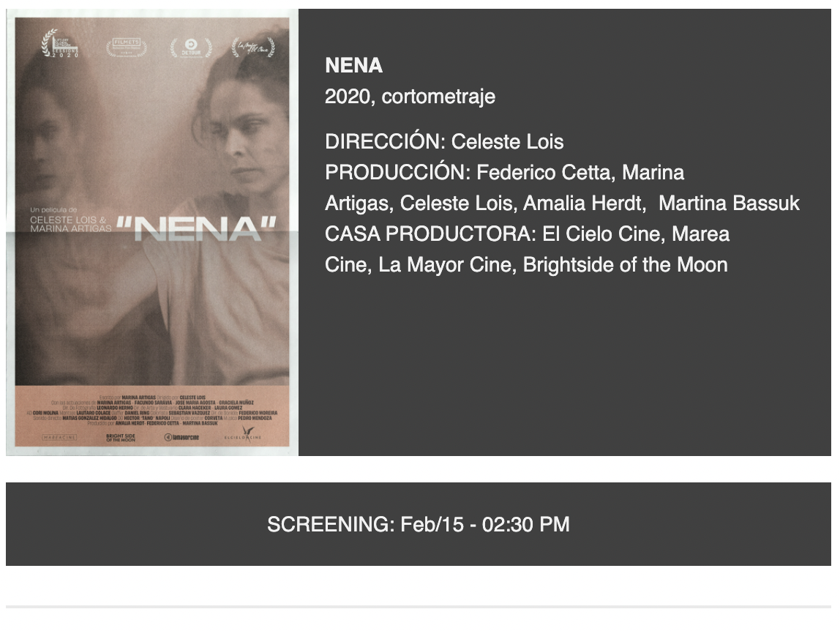This screenshot has height=631, width=840.
Task: Click the large "NENA" title on poster
Action: [197, 229]
